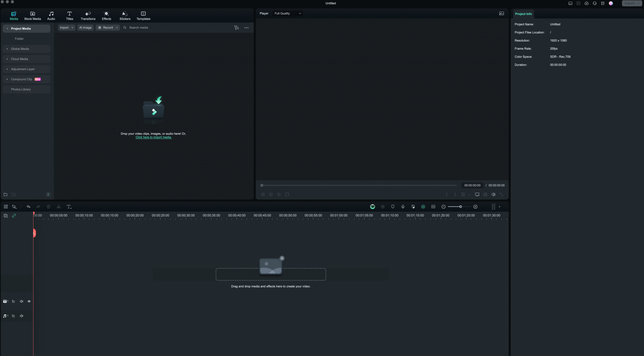Select the voiceover microphone recording tool
Image resolution: width=644 pixels, height=356 pixels.
403,207
